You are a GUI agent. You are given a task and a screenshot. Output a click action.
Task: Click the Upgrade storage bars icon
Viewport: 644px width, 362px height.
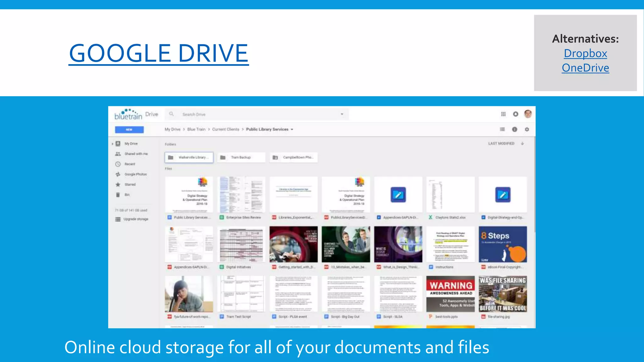coord(118,219)
